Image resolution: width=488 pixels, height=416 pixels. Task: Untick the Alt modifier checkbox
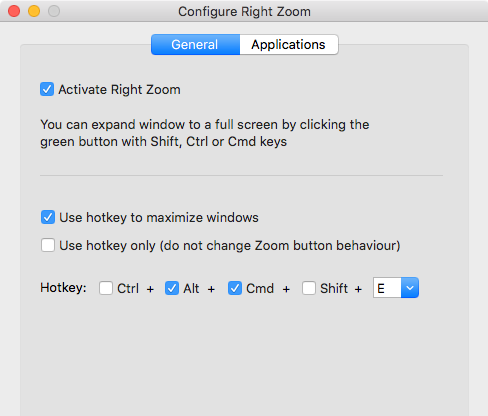tap(172, 288)
